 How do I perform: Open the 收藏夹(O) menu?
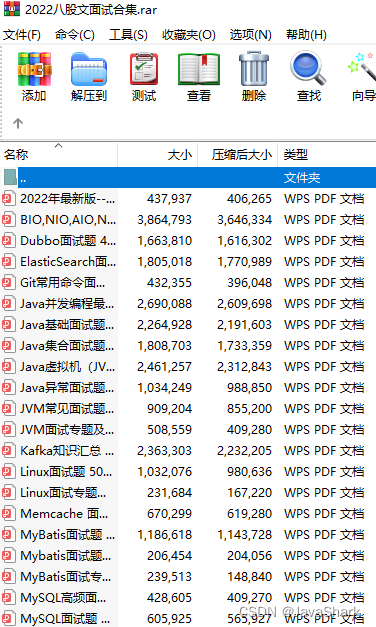[x=189, y=35]
